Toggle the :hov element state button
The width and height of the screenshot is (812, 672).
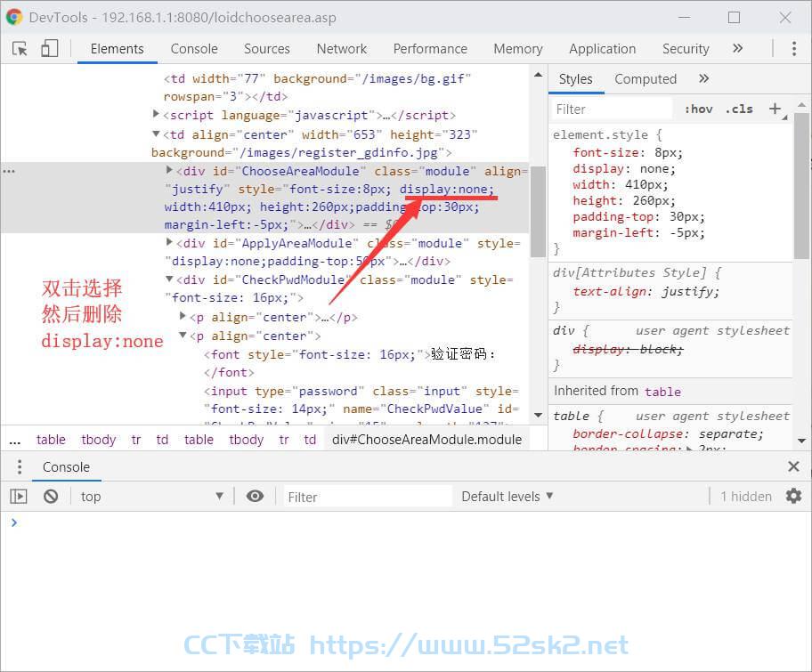pyautogui.click(x=698, y=109)
